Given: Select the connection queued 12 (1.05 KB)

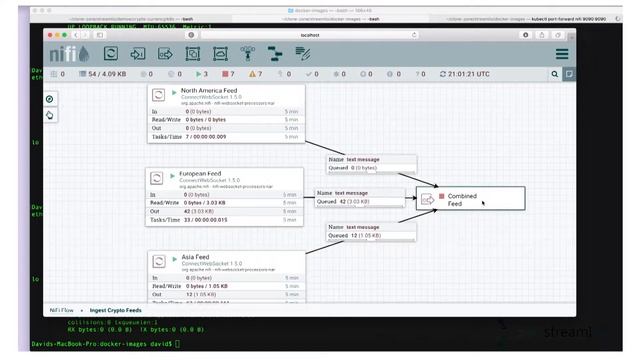Looking at the screenshot, I should (371, 231).
